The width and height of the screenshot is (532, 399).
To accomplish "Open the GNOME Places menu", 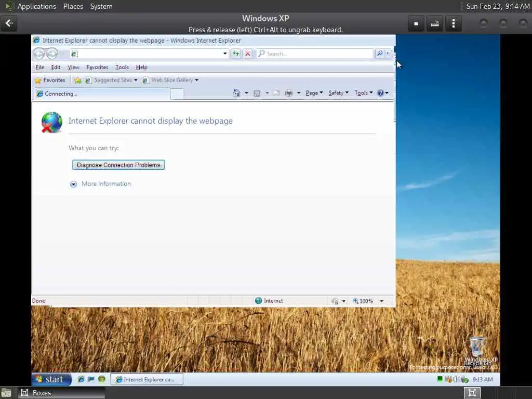I will point(73,6).
